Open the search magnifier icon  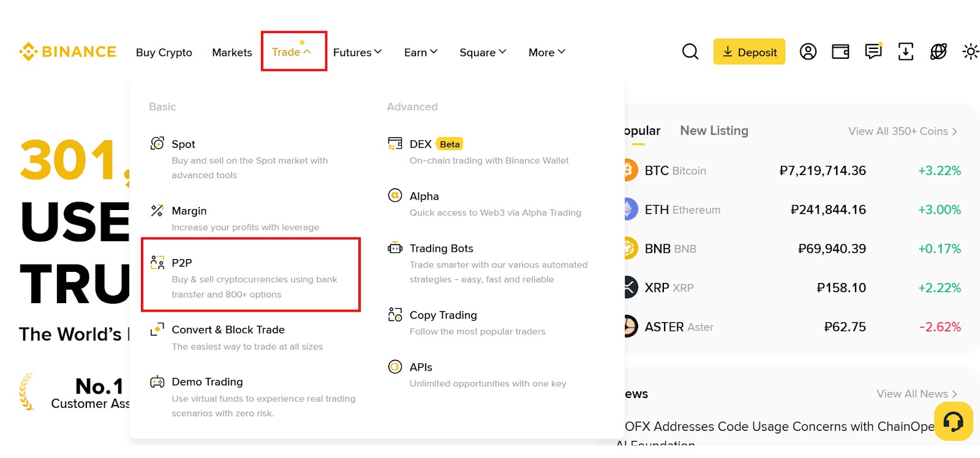coord(690,51)
